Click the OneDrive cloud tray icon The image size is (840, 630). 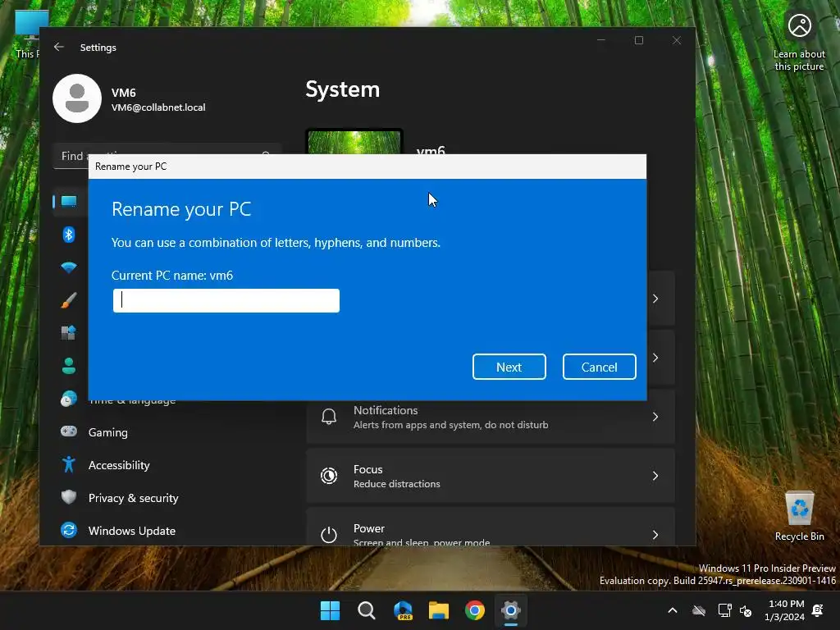pos(699,610)
